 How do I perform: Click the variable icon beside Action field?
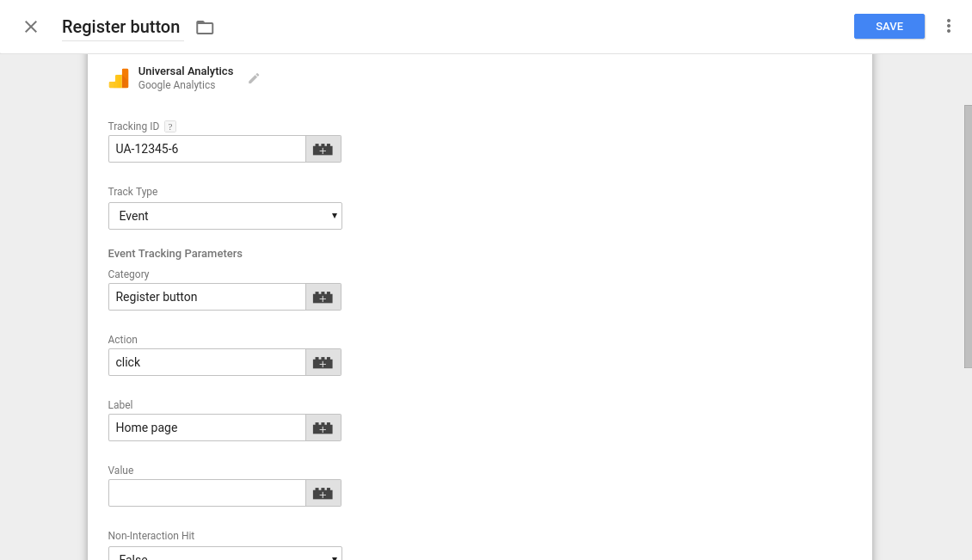[323, 362]
